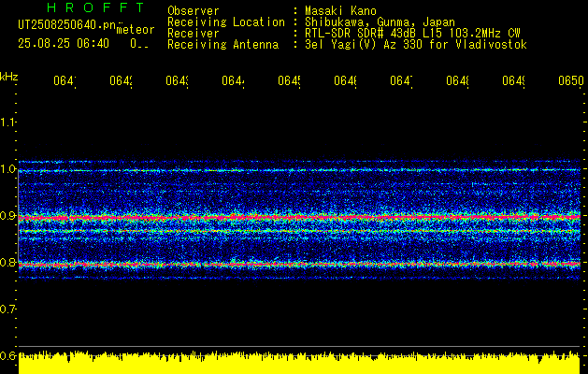Select the thin cyan line at 1.0 kHz
This screenshot has width=588, height=374.
click(x=299, y=170)
